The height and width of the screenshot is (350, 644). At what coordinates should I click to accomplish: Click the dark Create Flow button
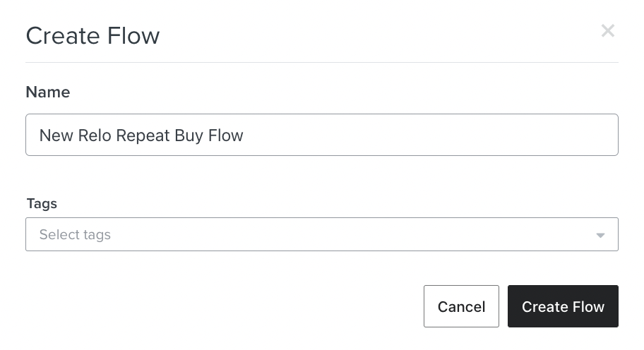[x=563, y=306]
